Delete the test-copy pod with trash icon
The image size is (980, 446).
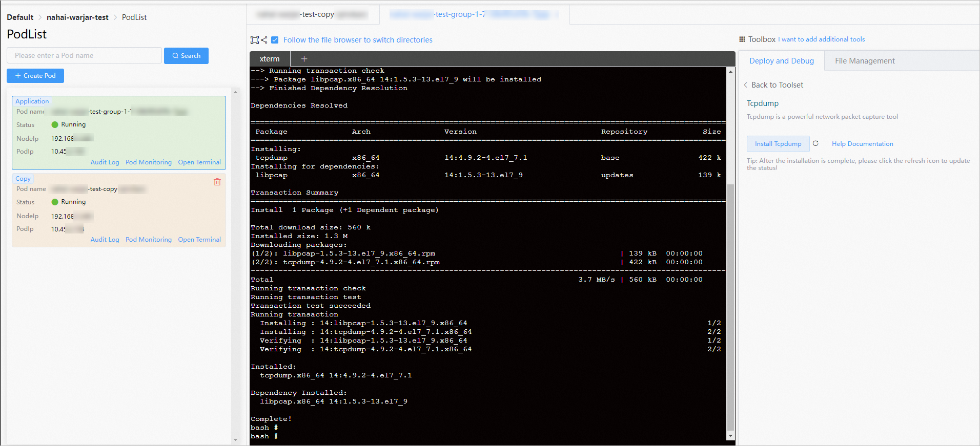tap(217, 182)
